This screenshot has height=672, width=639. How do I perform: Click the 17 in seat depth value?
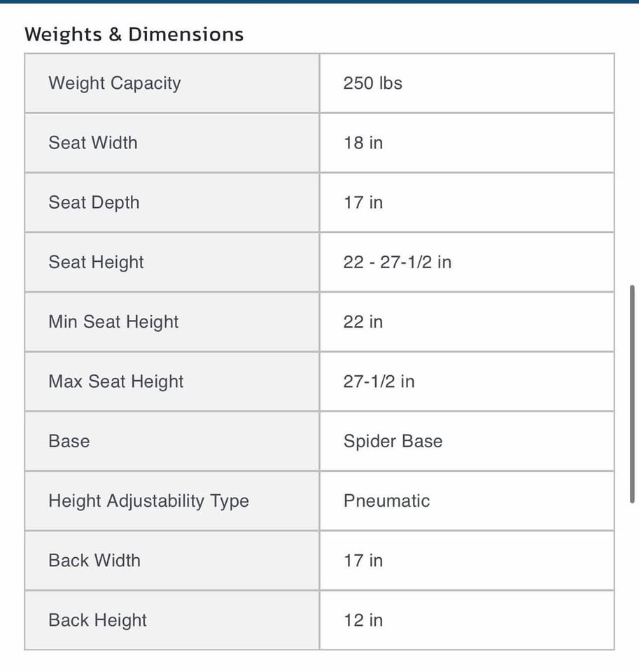click(x=363, y=202)
